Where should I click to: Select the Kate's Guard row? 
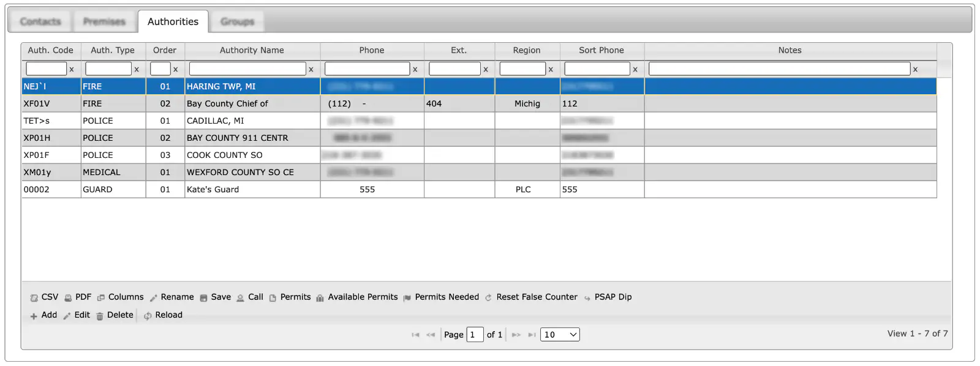click(479, 189)
